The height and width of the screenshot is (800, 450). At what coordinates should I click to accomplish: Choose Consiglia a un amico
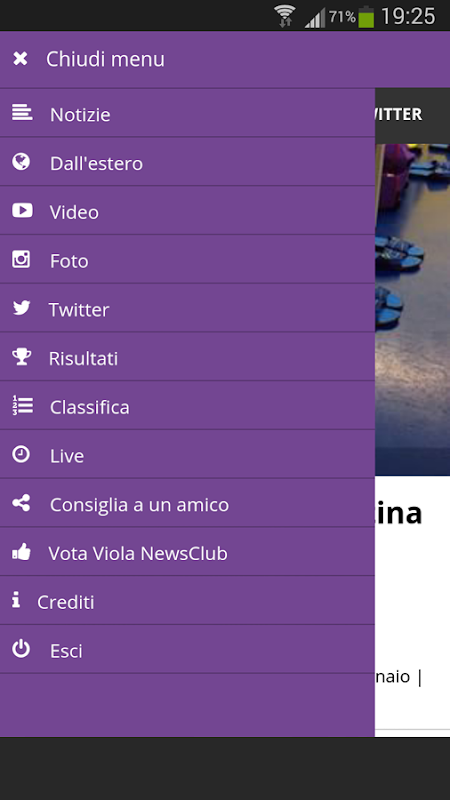[x=187, y=503]
